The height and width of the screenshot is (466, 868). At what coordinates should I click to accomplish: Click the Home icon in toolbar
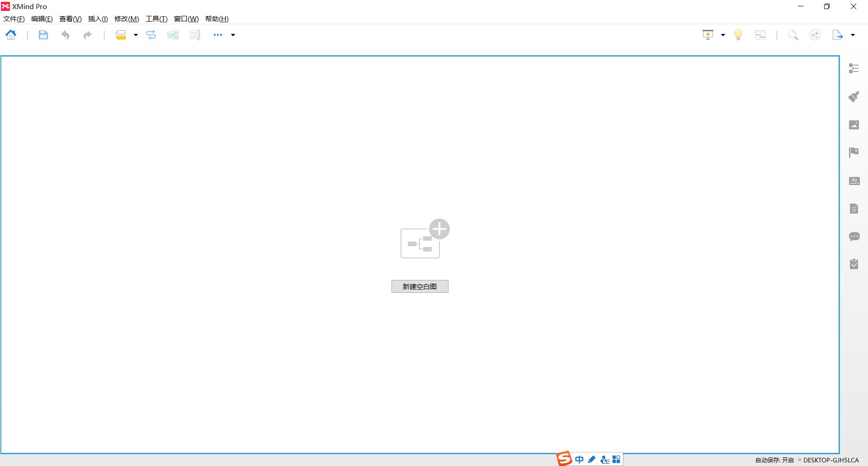[x=11, y=35]
